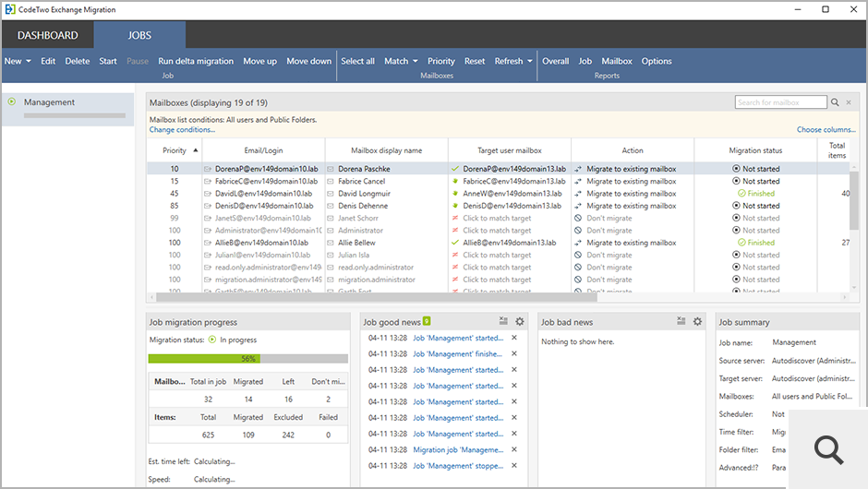Click Start in the Job toolbar

coord(108,61)
